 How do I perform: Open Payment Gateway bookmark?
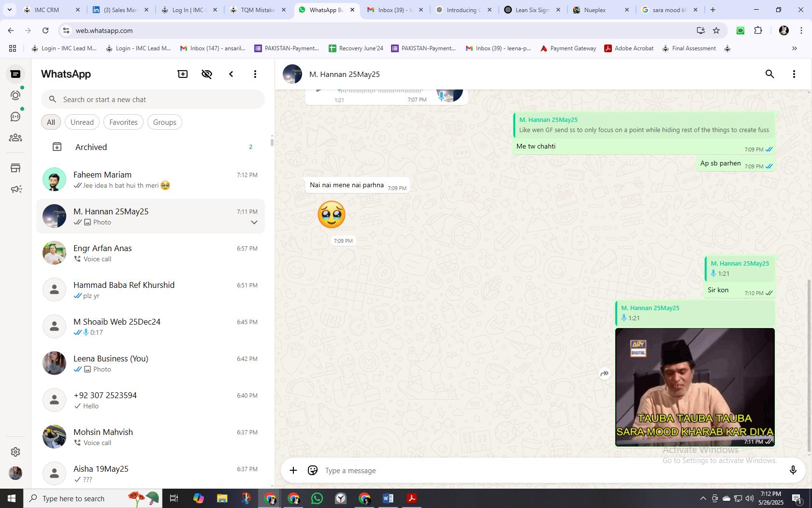568,48
